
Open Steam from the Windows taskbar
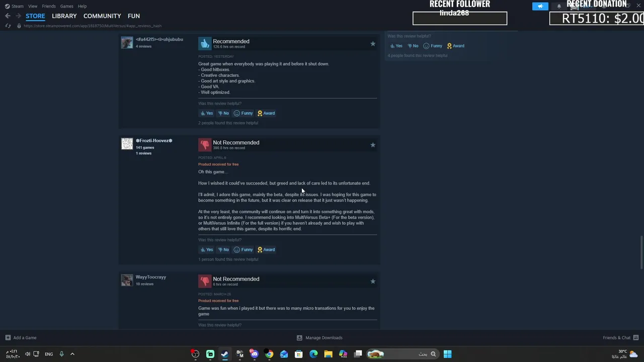(225, 354)
